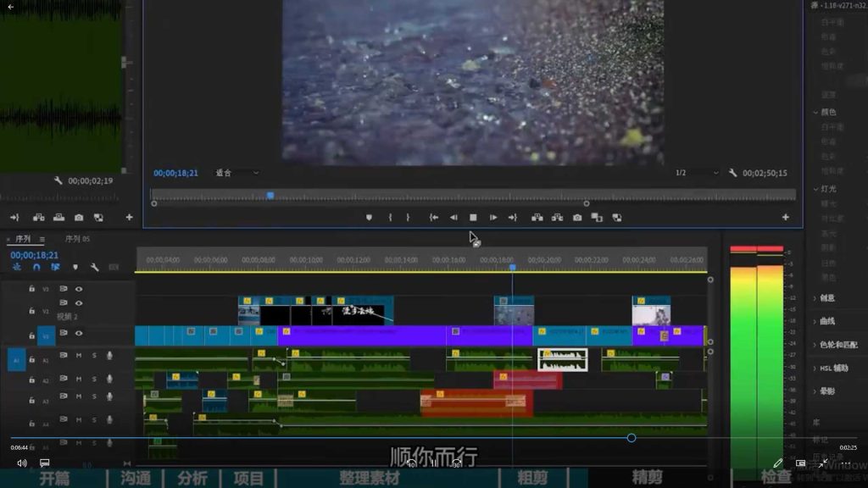Jump to 粗剪 chapter
The width and height of the screenshot is (868, 488).
[532, 478]
